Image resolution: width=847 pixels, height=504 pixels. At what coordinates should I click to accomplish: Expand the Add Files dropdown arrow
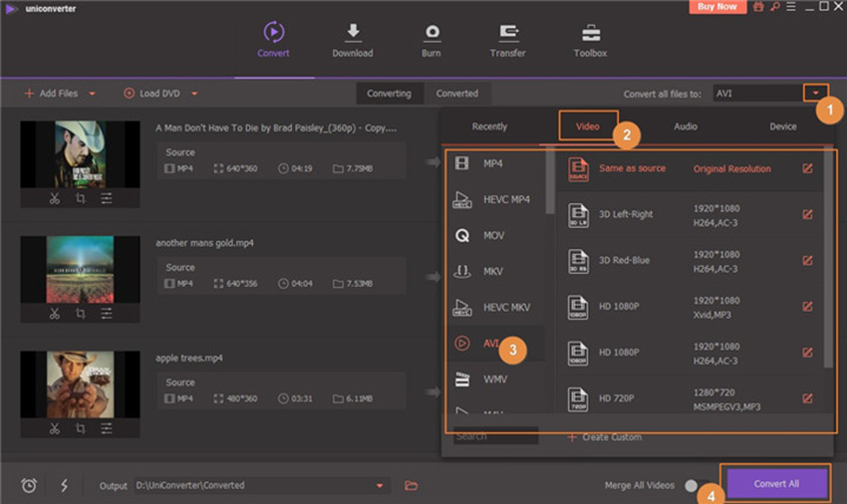click(x=92, y=94)
